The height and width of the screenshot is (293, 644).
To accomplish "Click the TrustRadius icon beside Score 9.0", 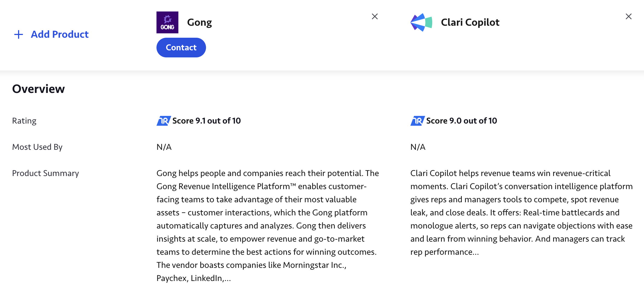I will [417, 121].
